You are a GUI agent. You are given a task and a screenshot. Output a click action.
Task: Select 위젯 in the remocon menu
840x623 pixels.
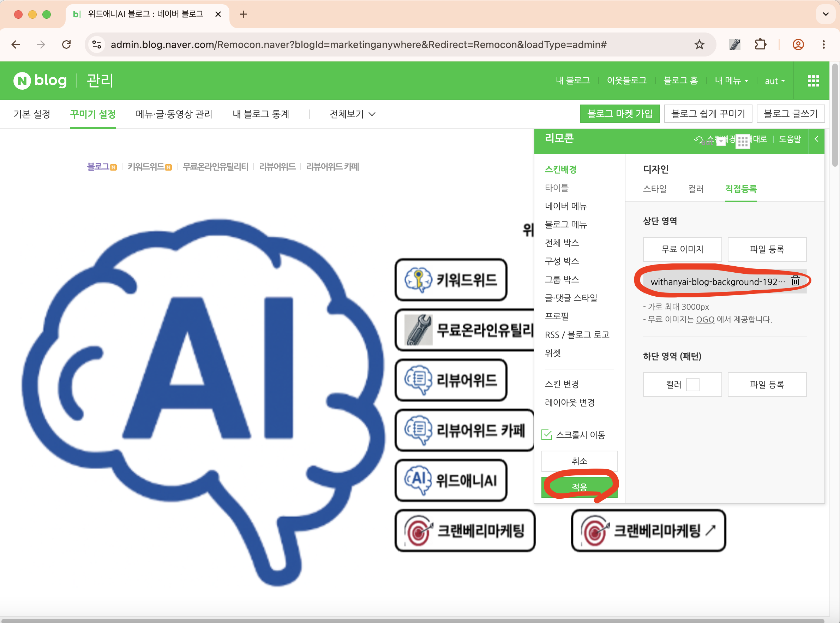[553, 353]
